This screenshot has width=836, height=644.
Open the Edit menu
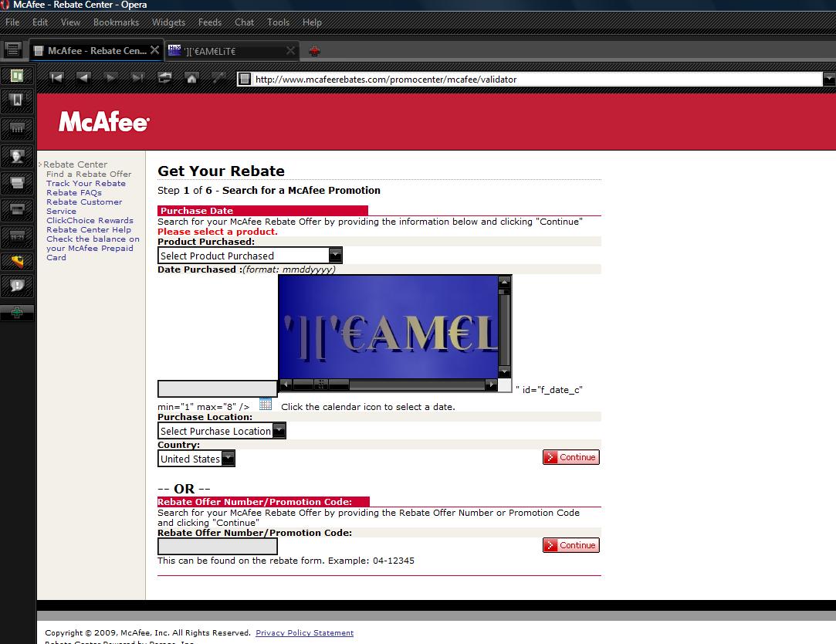coord(40,22)
